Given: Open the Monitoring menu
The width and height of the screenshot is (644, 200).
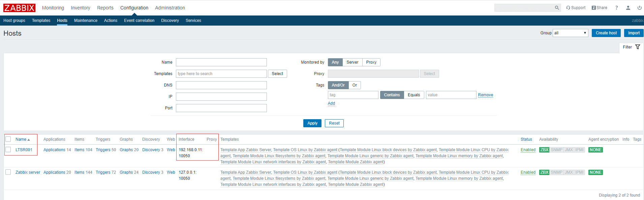Looking at the screenshot, I should (53, 8).
